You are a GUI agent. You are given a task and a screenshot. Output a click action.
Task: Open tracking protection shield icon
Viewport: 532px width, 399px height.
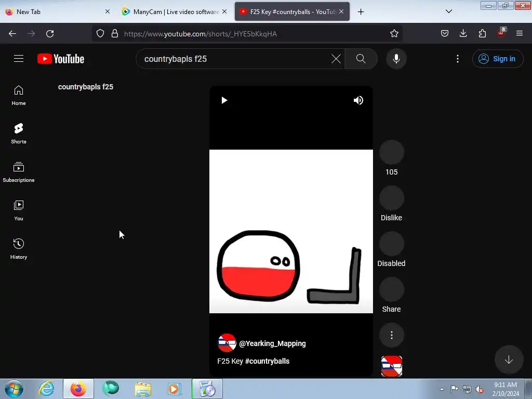[100, 34]
